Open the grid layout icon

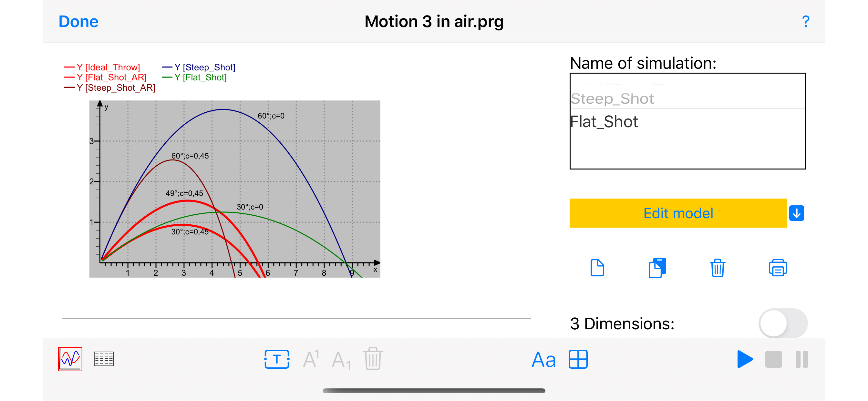click(x=578, y=359)
